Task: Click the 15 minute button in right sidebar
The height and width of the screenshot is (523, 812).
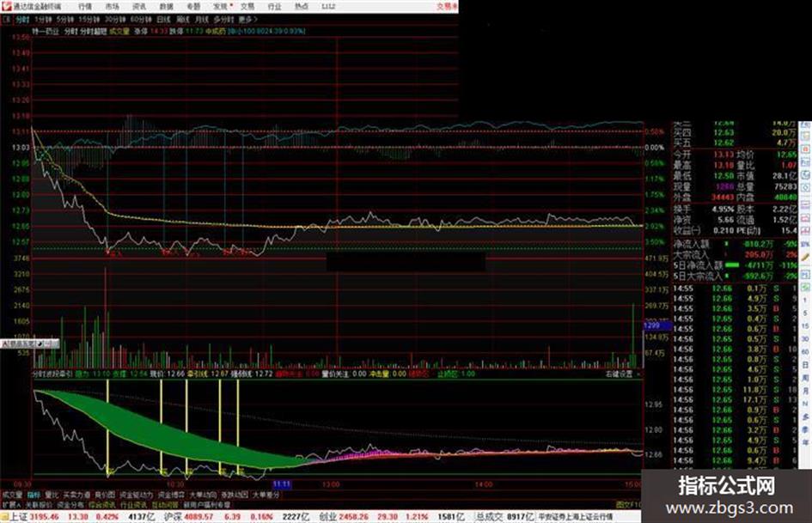Action: 805,326
